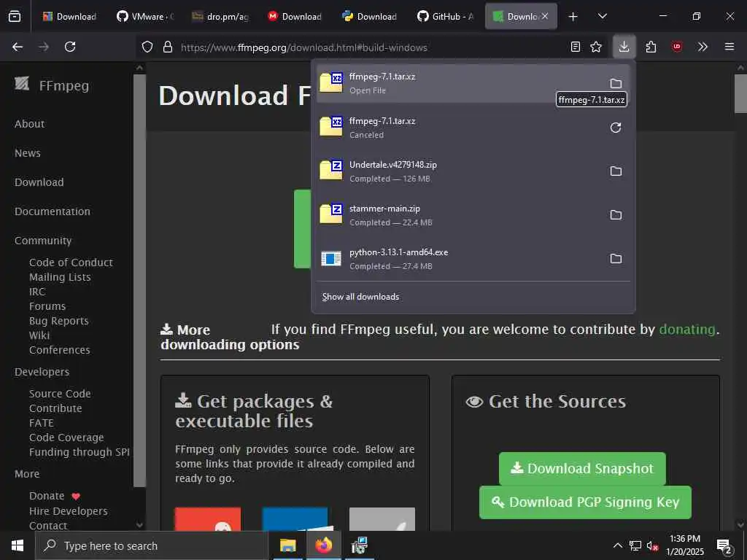This screenshot has width=747, height=560.
Task: Show ffmpeg-7.1.tar.xz in folder
Action: [616, 83]
